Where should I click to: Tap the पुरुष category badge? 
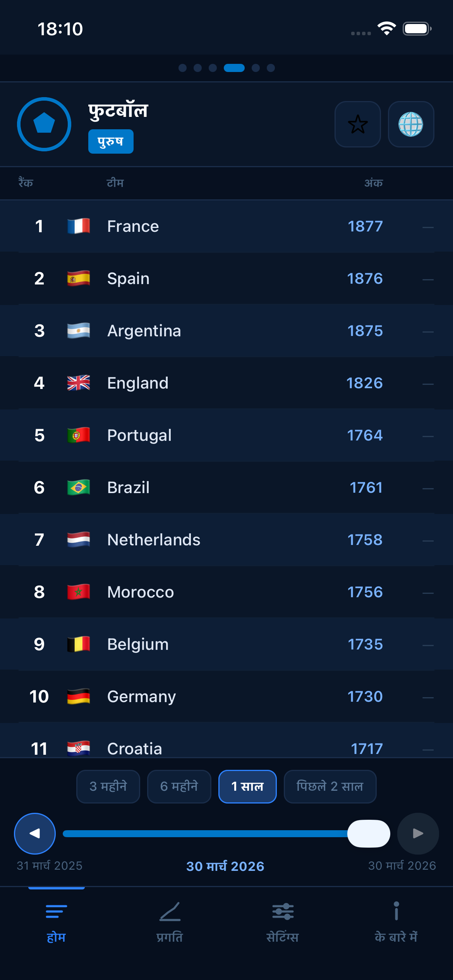(x=111, y=141)
